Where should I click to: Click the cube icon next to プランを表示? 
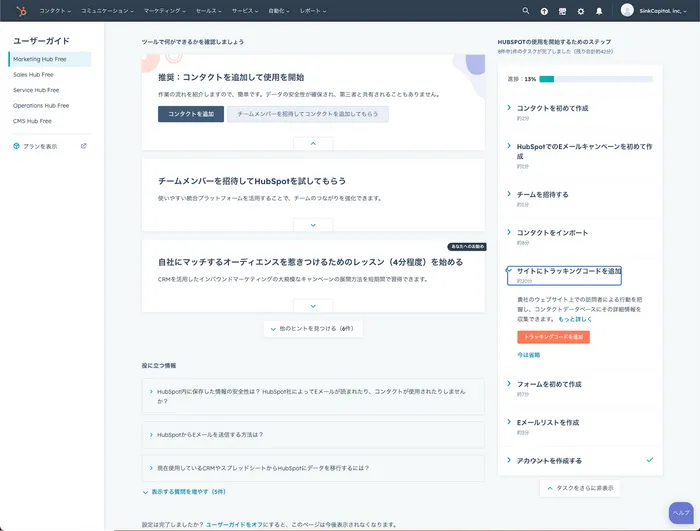(x=17, y=146)
